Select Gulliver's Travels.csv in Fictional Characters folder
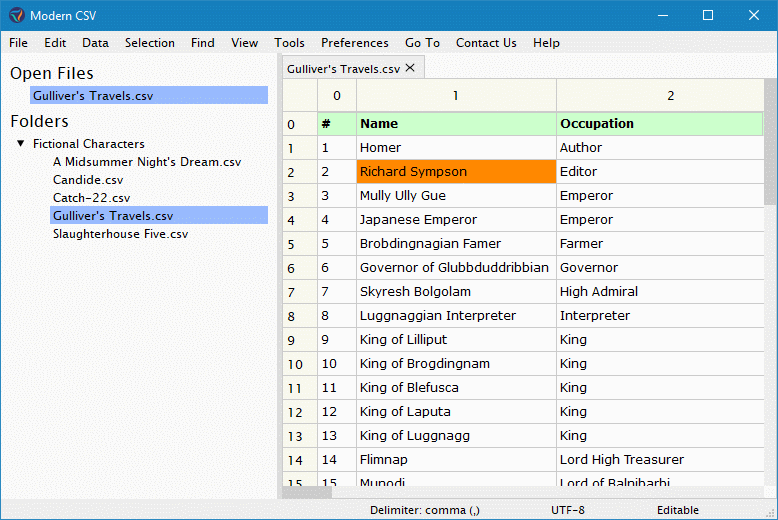This screenshot has width=778, height=520. coord(159,215)
